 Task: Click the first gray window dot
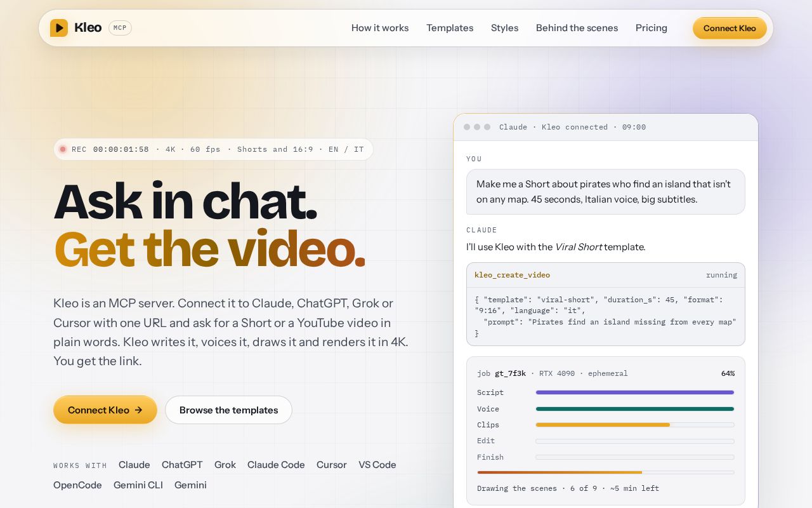(x=467, y=127)
